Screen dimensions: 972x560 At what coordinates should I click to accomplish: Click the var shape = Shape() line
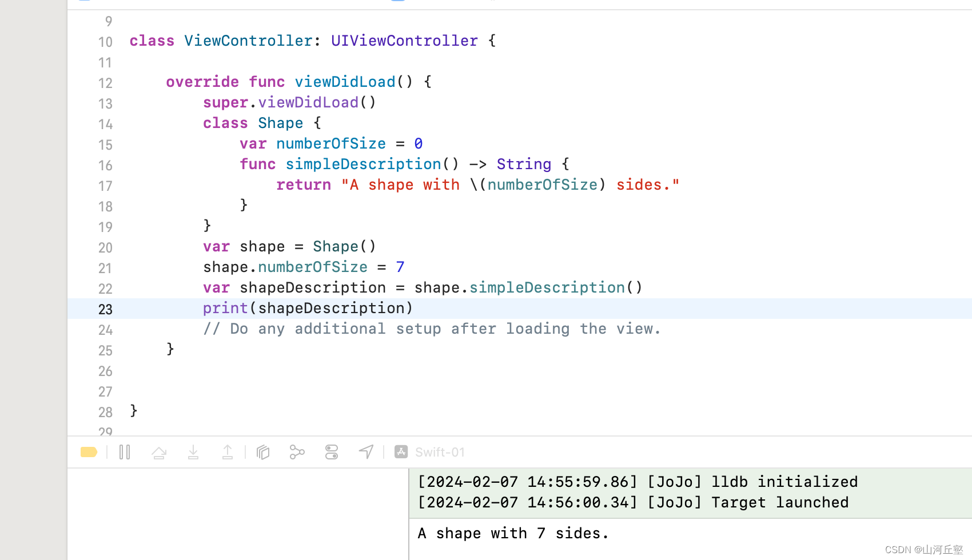pos(289,246)
